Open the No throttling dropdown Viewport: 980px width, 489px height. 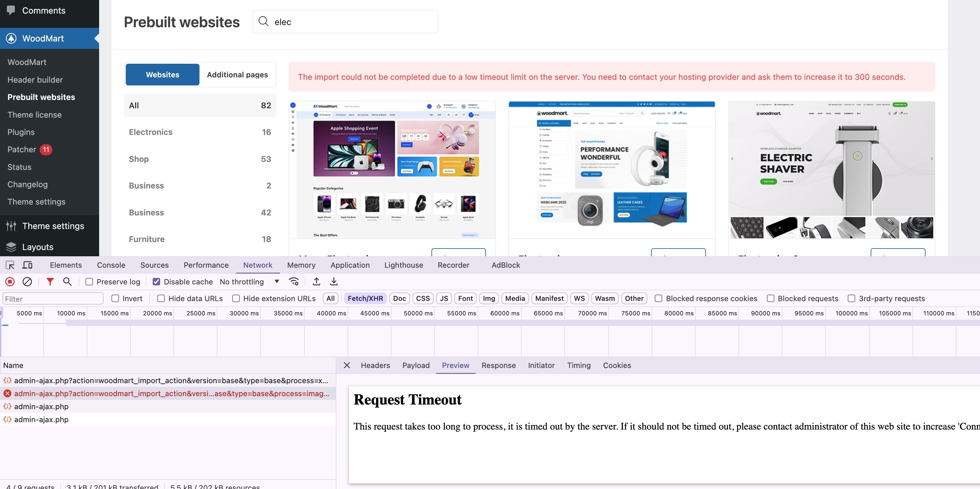click(x=249, y=282)
